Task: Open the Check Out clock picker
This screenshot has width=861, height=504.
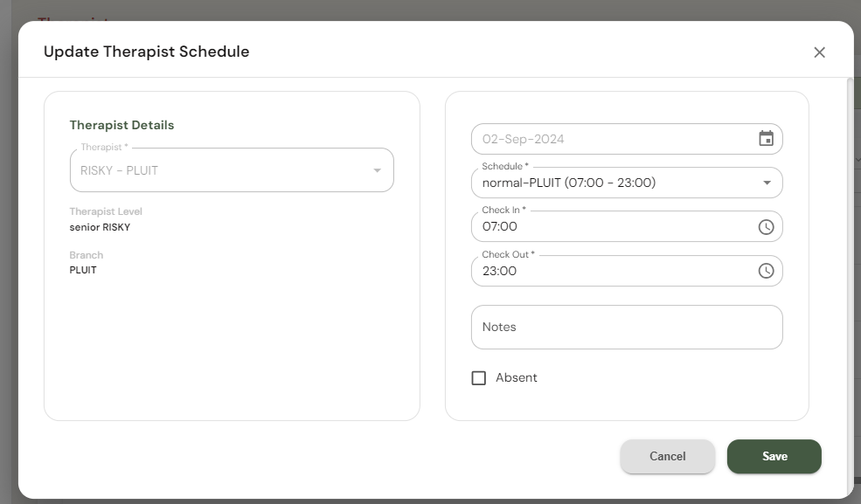Action: click(766, 271)
